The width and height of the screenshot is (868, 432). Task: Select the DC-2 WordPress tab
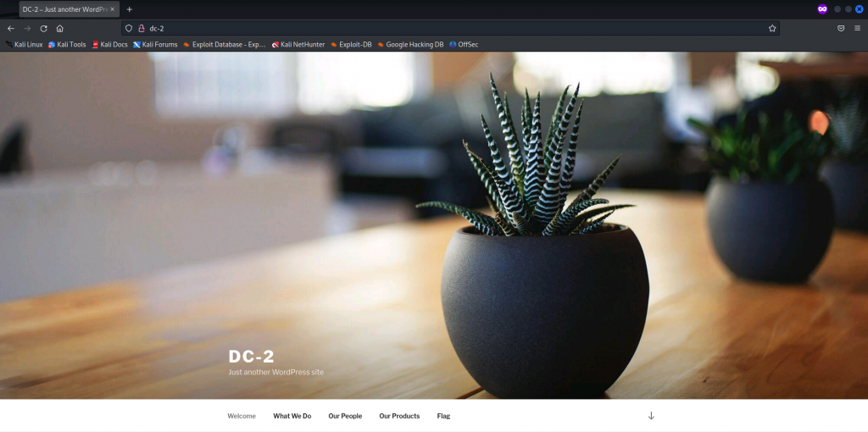click(70, 9)
